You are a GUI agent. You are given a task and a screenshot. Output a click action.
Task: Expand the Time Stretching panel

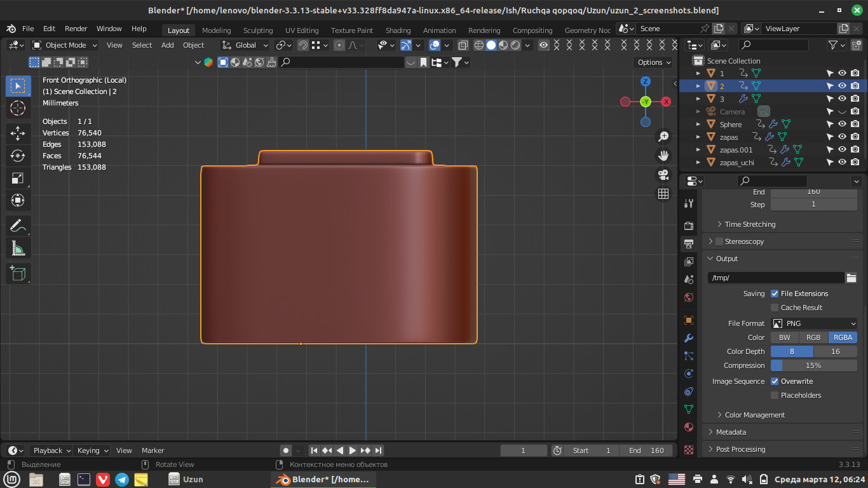[750, 224]
